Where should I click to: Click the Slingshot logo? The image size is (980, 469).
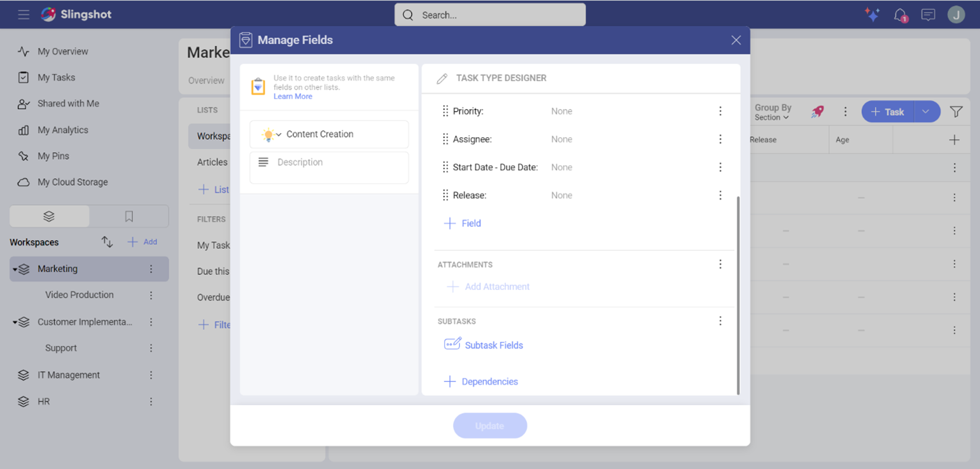click(x=76, y=14)
